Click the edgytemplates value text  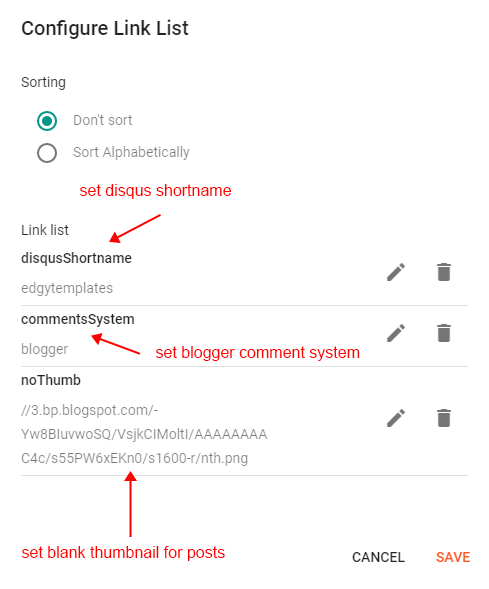pos(67,288)
